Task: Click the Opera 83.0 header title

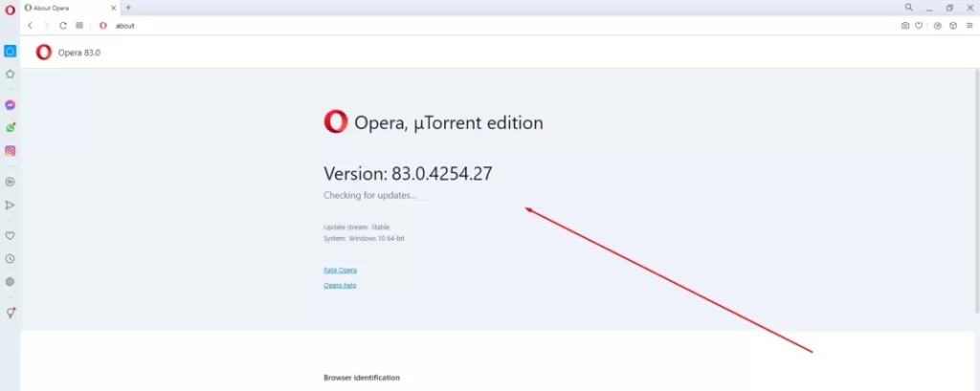Action: pos(78,54)
